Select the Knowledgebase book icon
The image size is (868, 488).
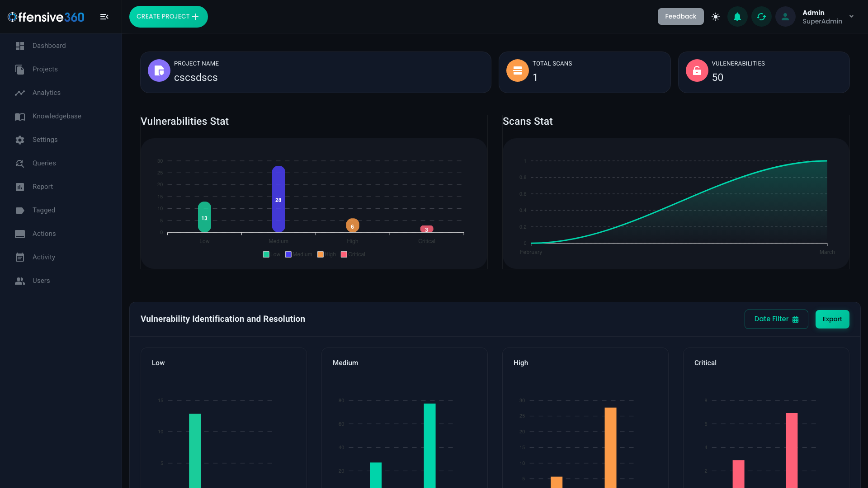pos(20,116)
